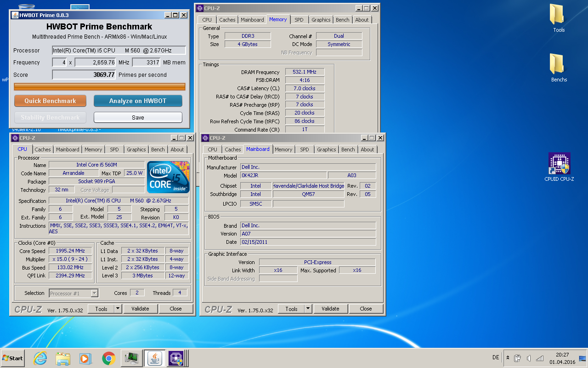This screenshot has width=588, height=368.
Task: Click Tools button in CPU window
Action: coord(101,309)
